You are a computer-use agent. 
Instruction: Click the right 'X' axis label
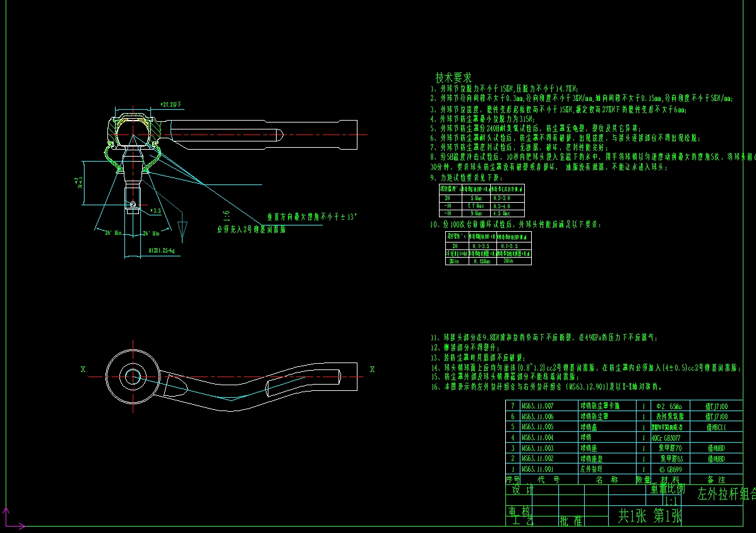click(372, 369)
